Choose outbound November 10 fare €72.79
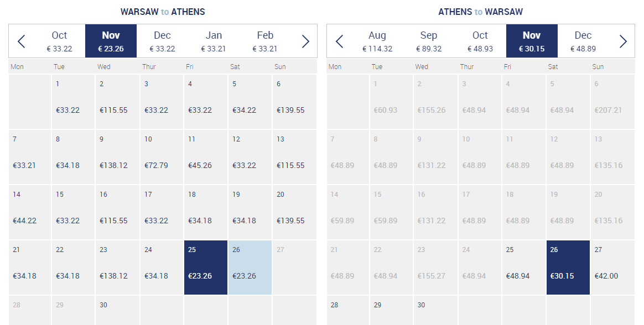The height and width of the screenshot is (325, 644). click(162, 157)
